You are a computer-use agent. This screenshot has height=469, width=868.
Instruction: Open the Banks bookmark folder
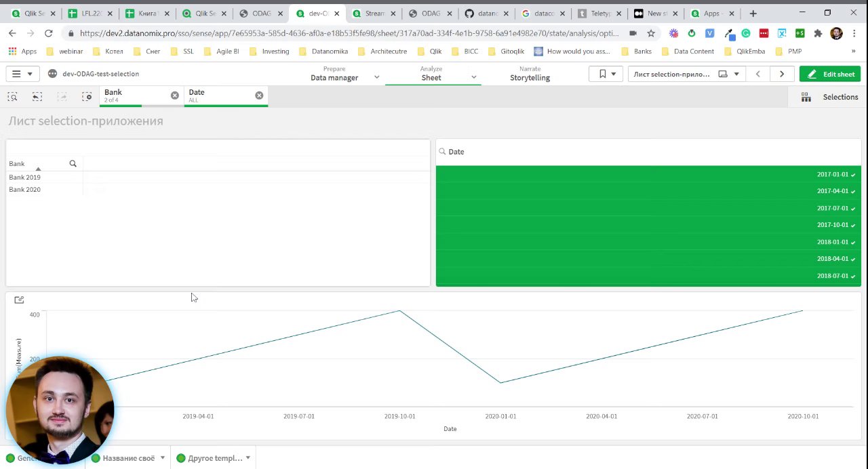point(637,51)
